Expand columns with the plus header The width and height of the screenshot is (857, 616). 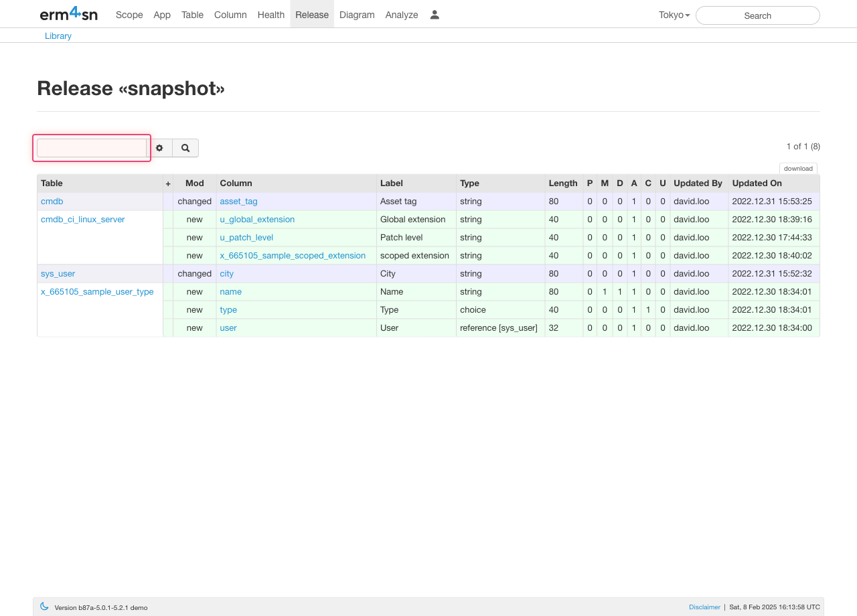click(168, 183)
